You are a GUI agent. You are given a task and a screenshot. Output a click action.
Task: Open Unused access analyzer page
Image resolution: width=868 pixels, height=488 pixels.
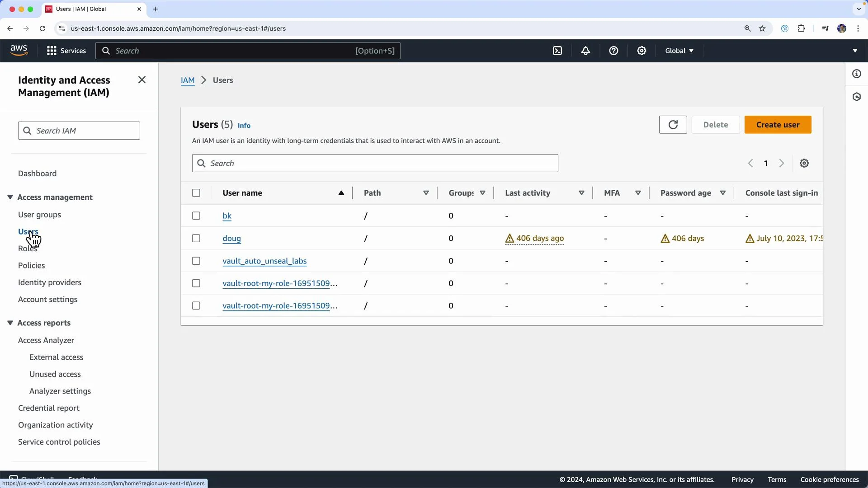click(55, 374)
